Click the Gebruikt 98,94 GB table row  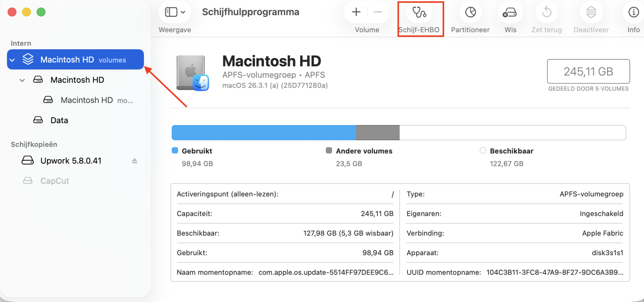(x=285, y=253)
